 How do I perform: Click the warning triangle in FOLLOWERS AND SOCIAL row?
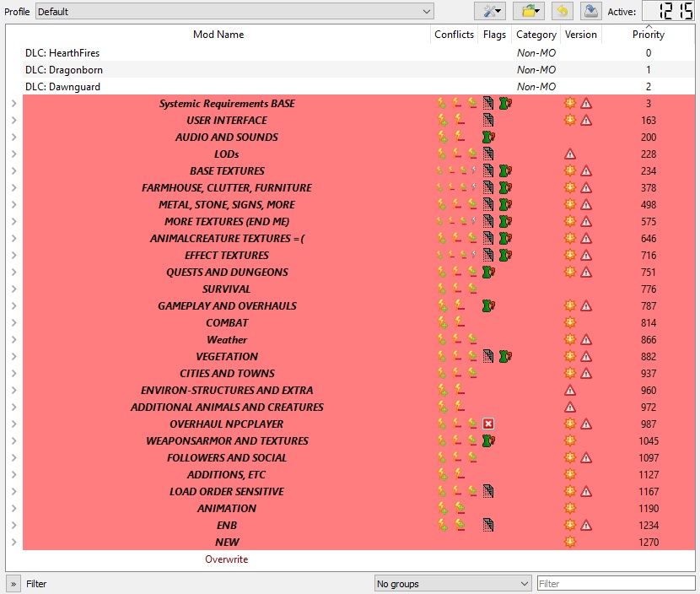586,458
